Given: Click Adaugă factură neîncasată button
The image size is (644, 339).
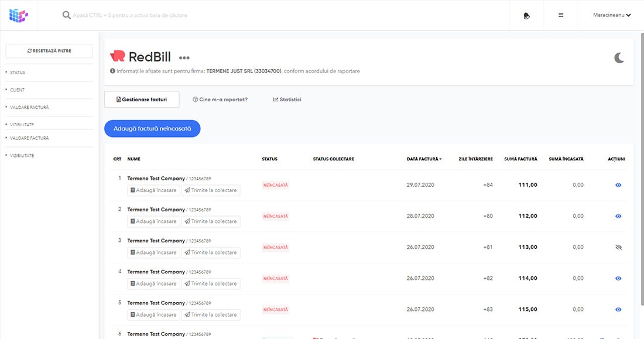Looking at the screenshot, I should (152, 128).
